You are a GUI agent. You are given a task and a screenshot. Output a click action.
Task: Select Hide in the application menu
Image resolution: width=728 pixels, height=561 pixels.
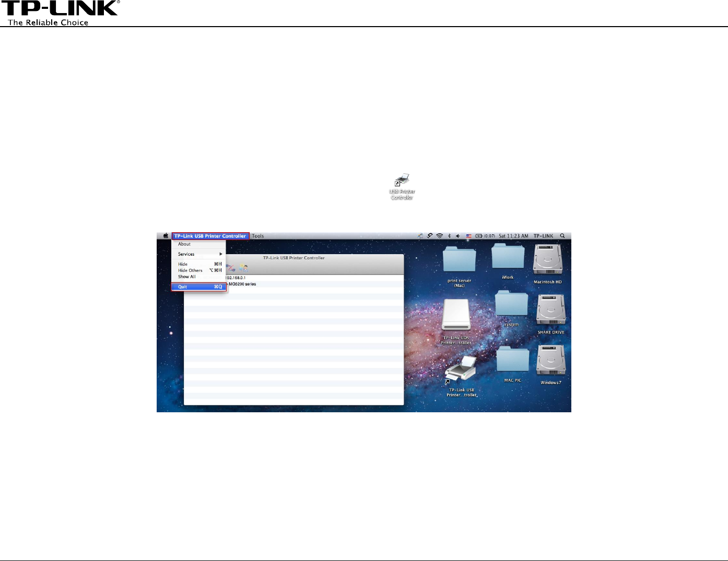point(199,264)
